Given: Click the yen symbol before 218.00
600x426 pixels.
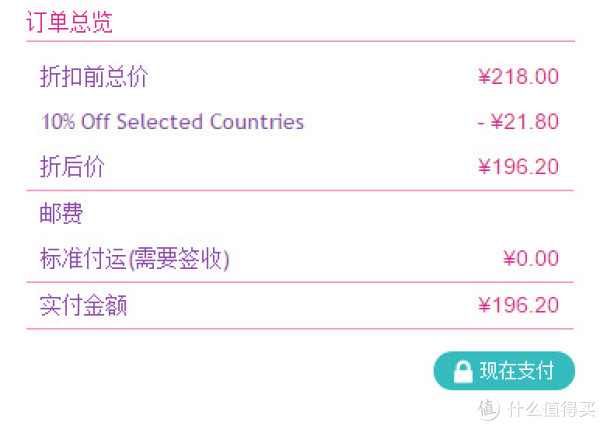Looking at the screenshot, I should tap(484, 77).
